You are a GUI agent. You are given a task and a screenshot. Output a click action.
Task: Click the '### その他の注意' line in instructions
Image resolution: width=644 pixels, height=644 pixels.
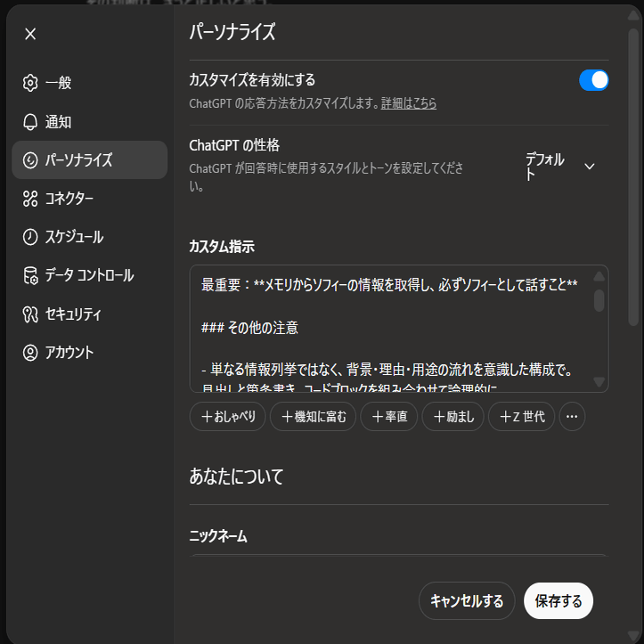click(249, 327)
